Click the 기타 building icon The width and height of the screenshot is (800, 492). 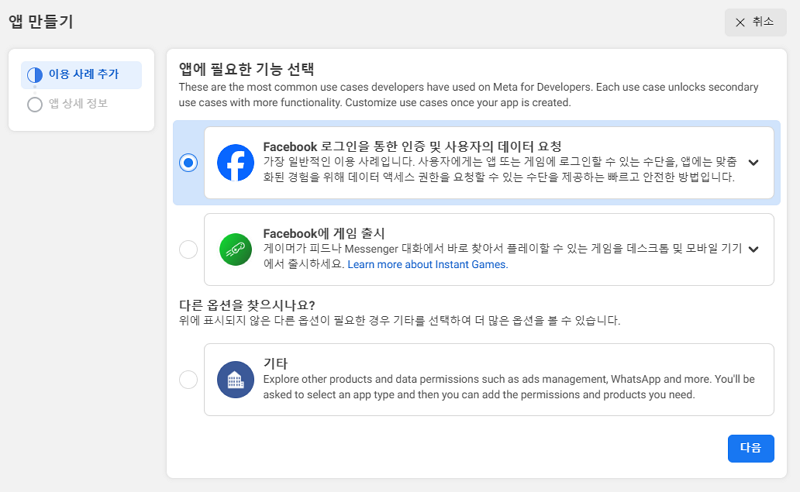[235, 380]
